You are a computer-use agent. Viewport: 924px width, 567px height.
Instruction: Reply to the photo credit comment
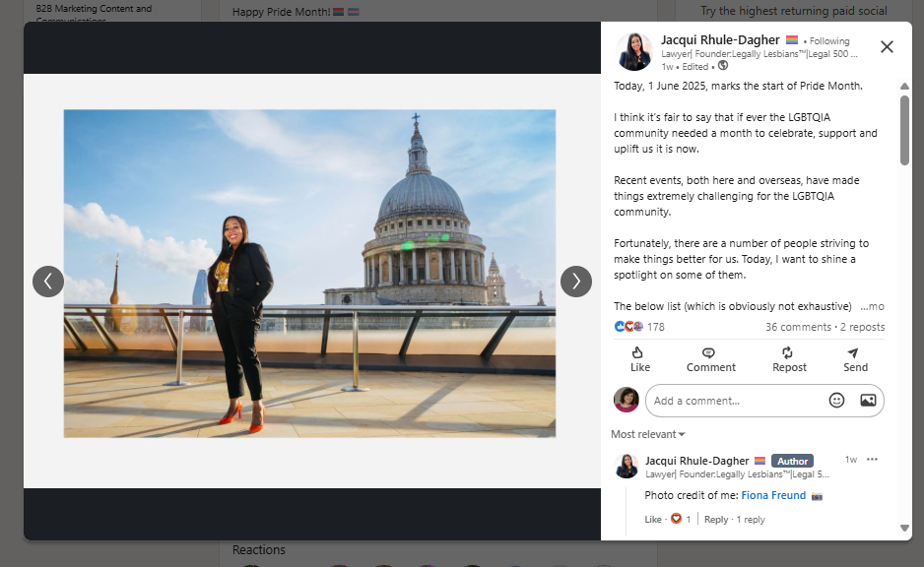tap(716, 520)
